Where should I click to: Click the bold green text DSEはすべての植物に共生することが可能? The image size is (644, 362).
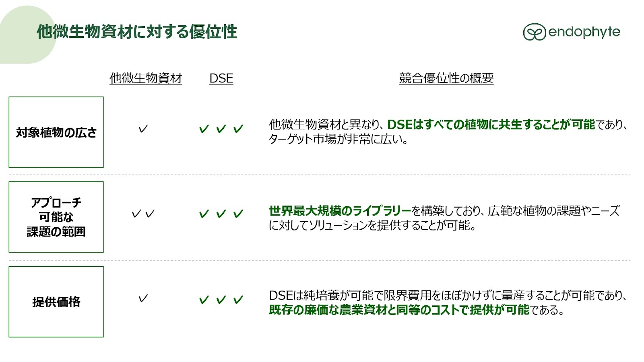(491, 125)
